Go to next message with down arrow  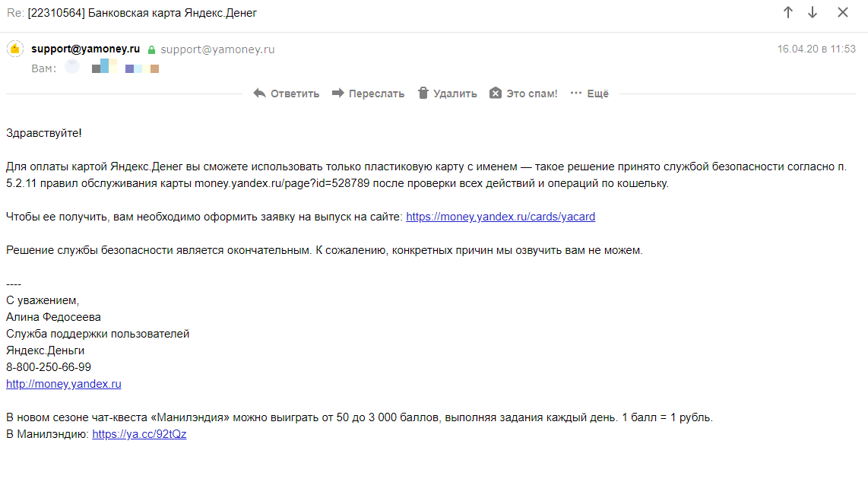tap(812, 12)
